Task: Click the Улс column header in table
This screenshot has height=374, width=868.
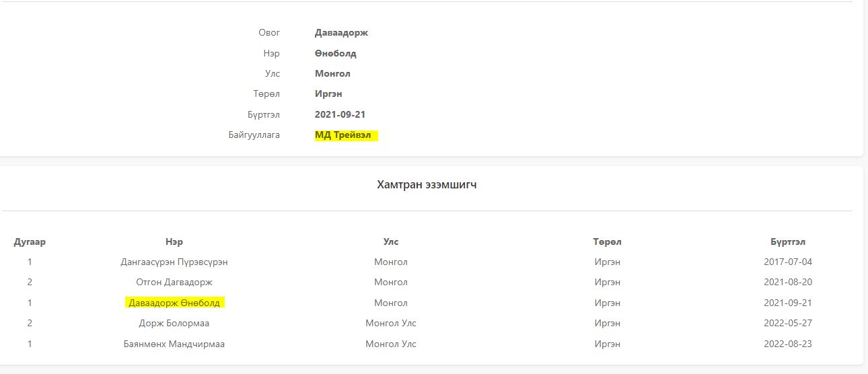Action: [x=391, y=241]
